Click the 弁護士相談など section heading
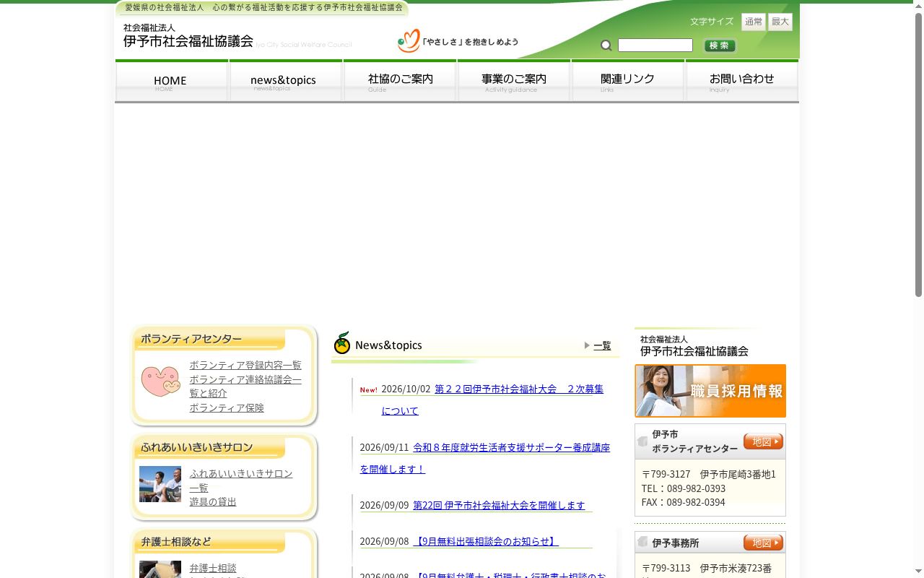The width and height of the screenshot is (924, 578). (x=176, y=542)
